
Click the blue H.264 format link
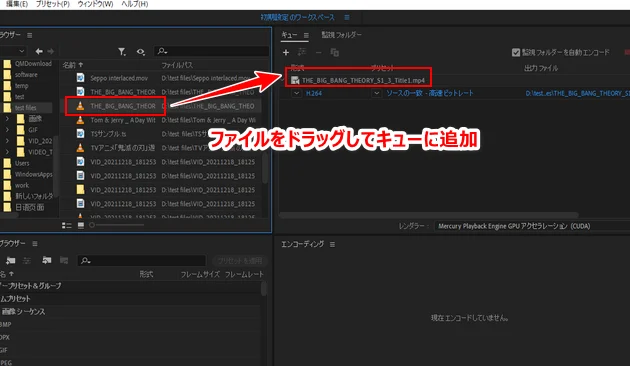tap(314, 93)
